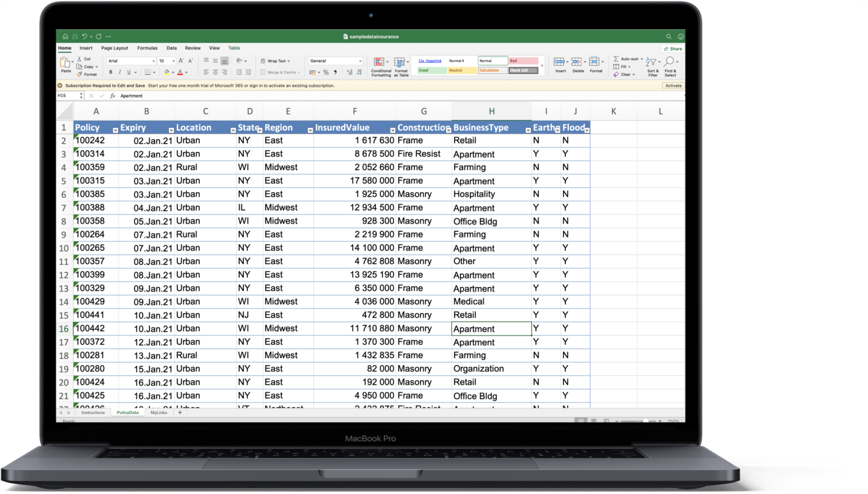The image size is (868, 494).
Task: Apply the Bad red cell style
Action: click(x=523, y=61)
